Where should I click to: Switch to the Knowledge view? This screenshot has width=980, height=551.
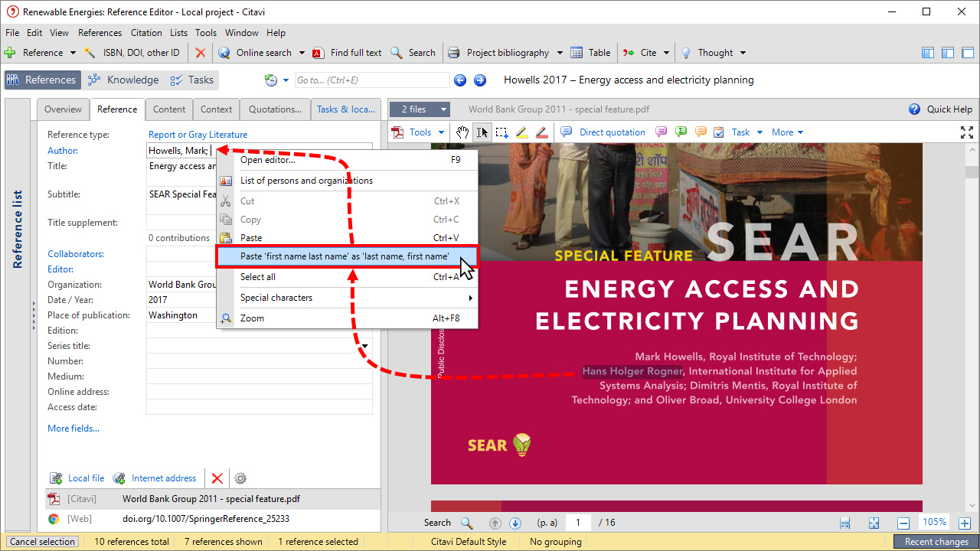click(x=123, y=80)
